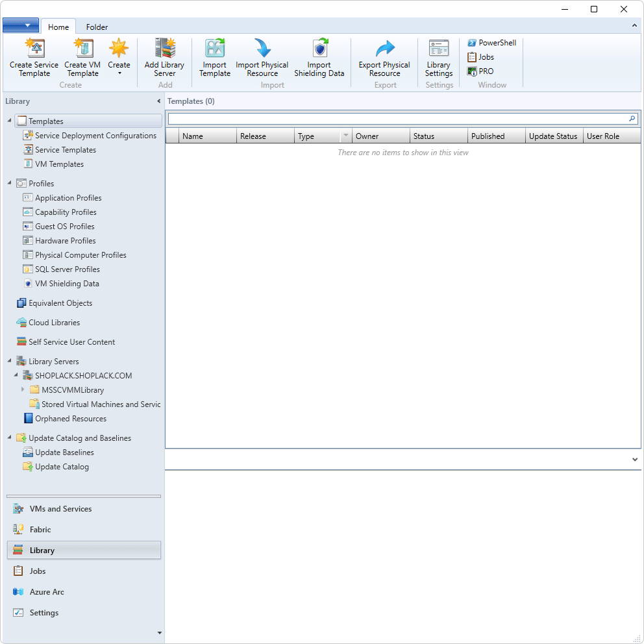Launch PowerShell from the ribbon
Image resolution: width=644 pixels, height=644 pixels.
coord(491,43)
